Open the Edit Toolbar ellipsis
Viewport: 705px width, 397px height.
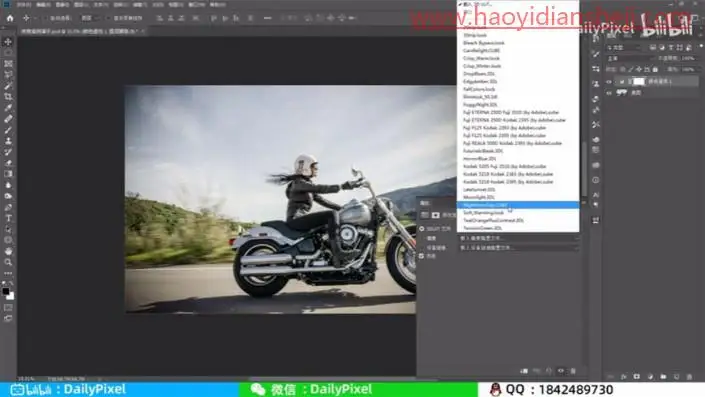click(8, 273)
